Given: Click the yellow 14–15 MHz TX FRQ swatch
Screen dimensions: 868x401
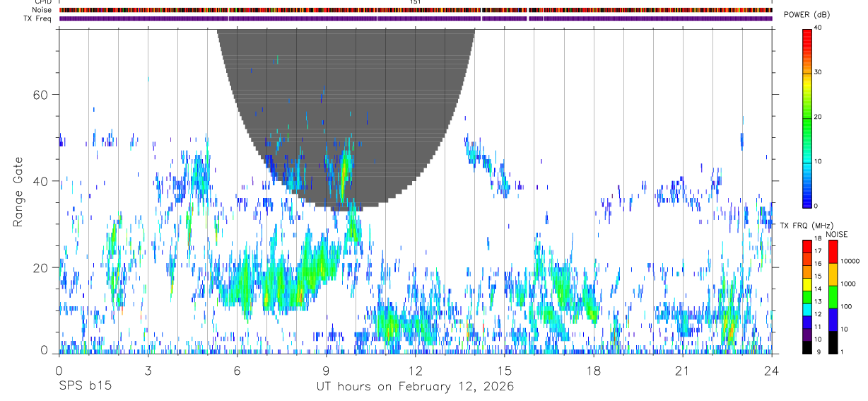Looking at the screenshot, I should 807,284.
